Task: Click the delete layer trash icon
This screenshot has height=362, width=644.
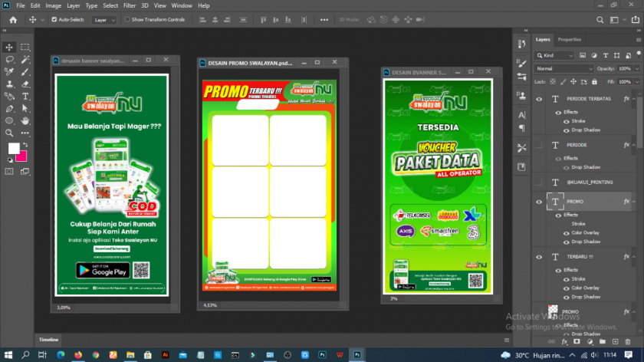Action: pyautogui.click(x=628, y=342)
